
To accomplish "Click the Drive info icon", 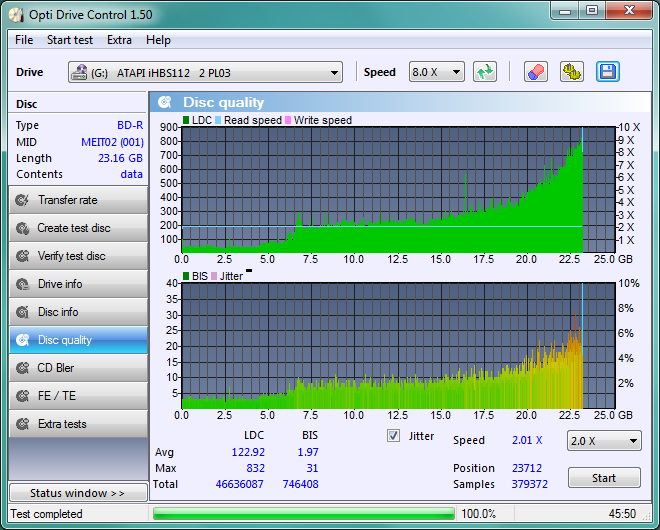I will point(22,284).
